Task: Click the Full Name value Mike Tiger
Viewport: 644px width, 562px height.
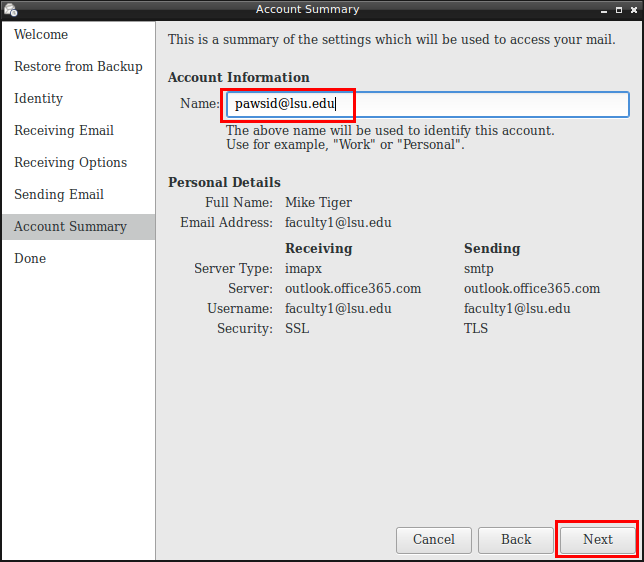Action: (x=318, y=203)
